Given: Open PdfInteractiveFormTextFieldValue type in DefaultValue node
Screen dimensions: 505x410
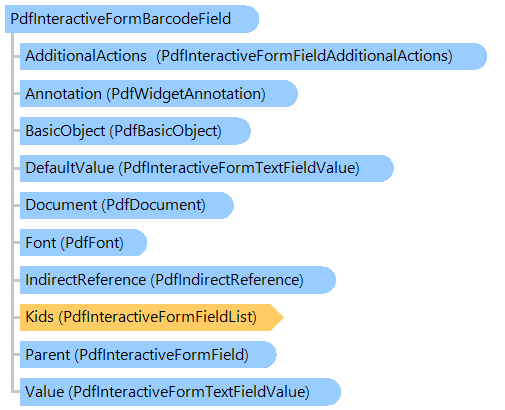Looking at the screenshot, I should pyautogui.click(x=239, y=168).
